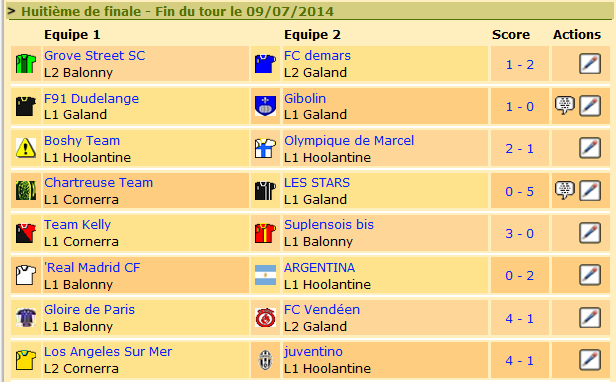The height and width of the screenshot is (382, 616).
Task: Click the 0 - 5 score link
Action: (519, 191)
